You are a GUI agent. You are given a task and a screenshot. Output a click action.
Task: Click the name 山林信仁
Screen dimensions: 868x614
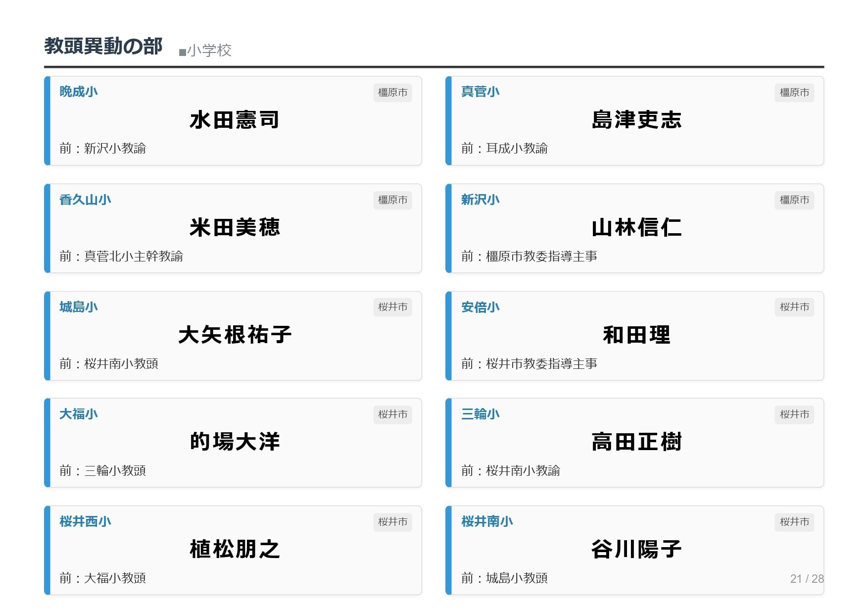click(636, 228)
